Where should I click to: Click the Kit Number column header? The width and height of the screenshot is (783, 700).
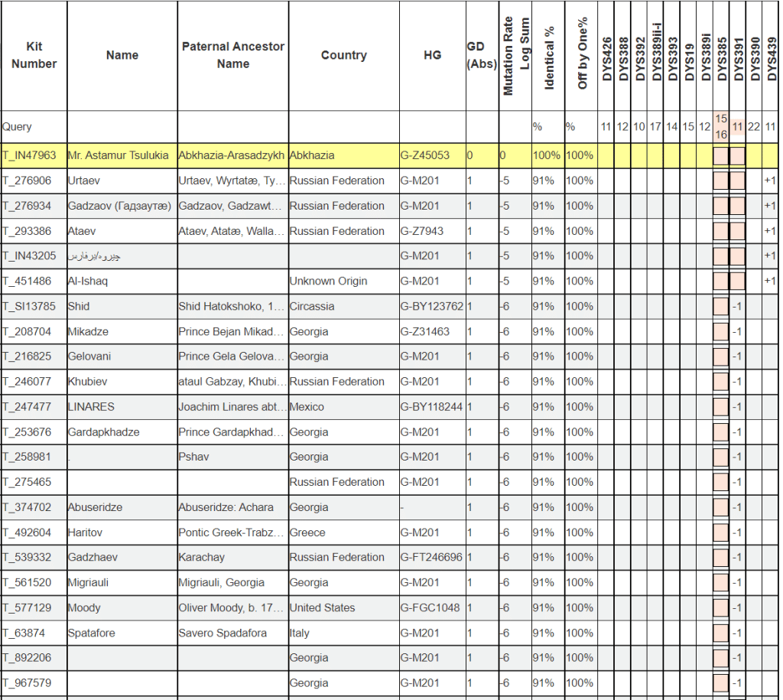tap(34, 55)
